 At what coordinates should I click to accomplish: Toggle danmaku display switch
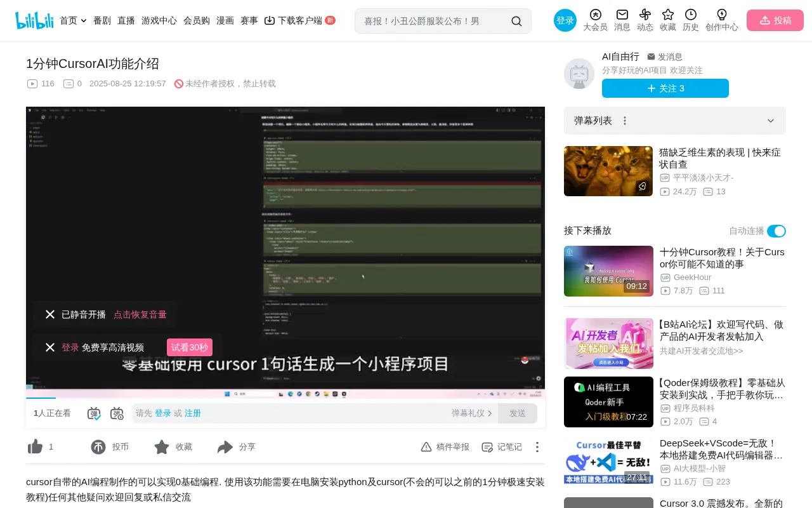(94, 413)
